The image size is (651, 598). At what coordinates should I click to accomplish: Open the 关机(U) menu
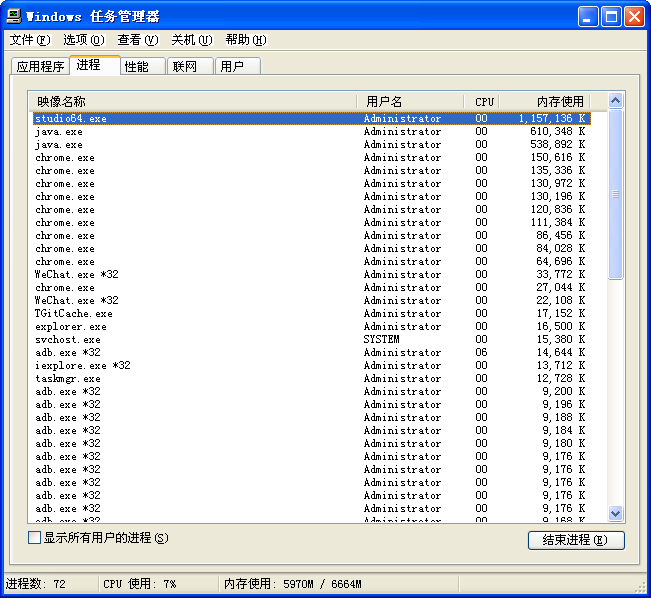pyautogui.click(x=192, y=40)
